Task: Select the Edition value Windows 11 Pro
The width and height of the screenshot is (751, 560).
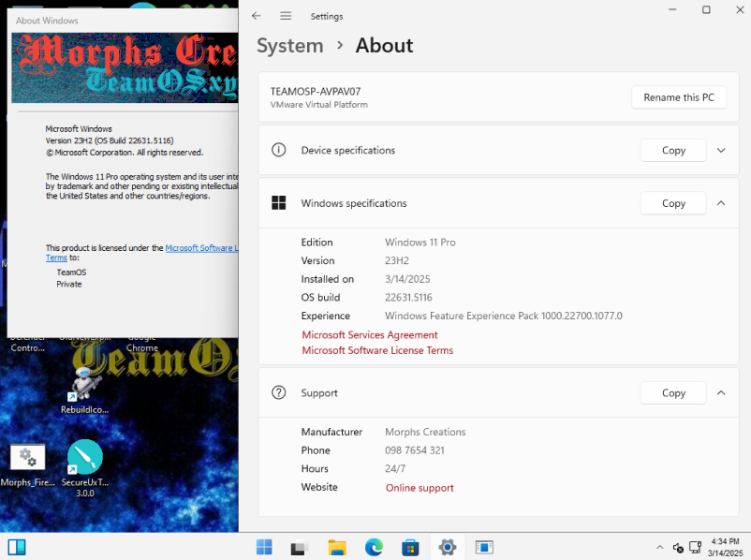Action: (420, 243)
